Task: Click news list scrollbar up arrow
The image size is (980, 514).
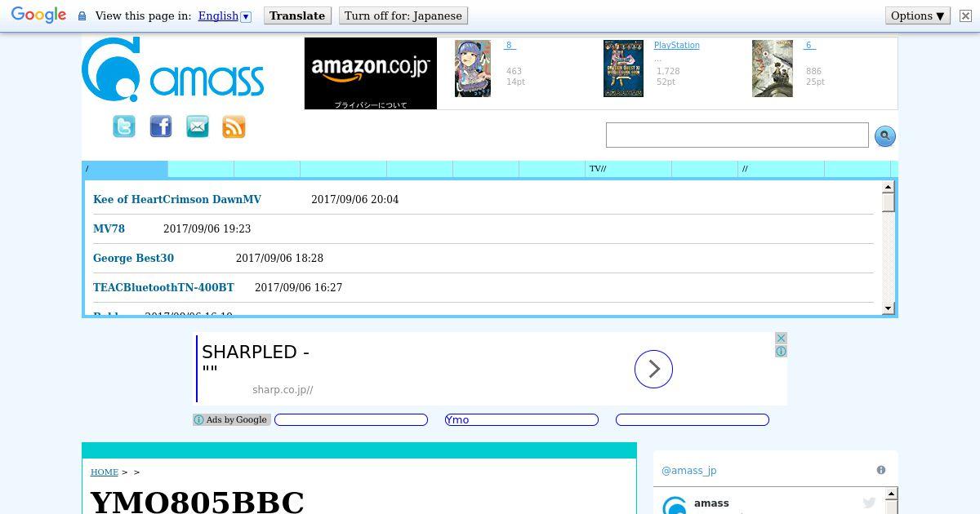Action: (x=889, y=188)
